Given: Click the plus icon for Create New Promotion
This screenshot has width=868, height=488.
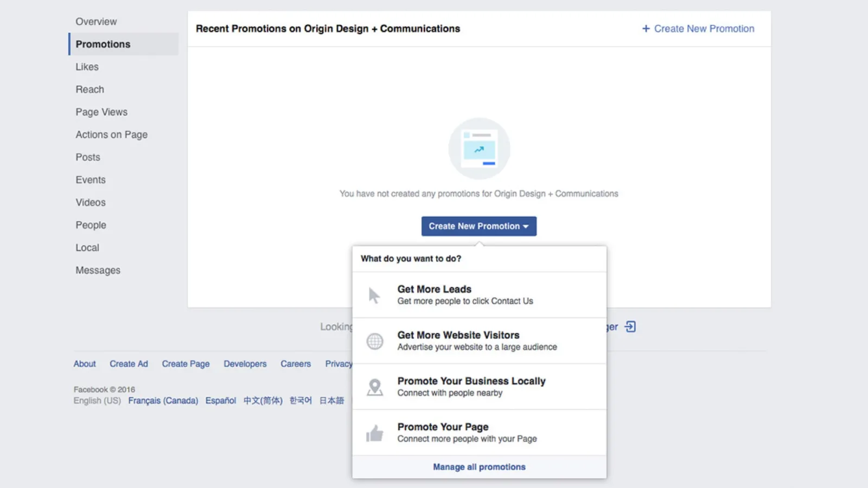Looking at the screenshot, I should point(646,29).
